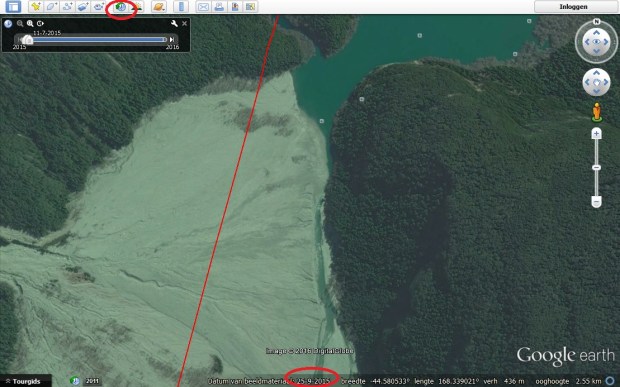Zoom out the time slider range
The height and width of the screenshot is (387, 620).
pos(20,24)
